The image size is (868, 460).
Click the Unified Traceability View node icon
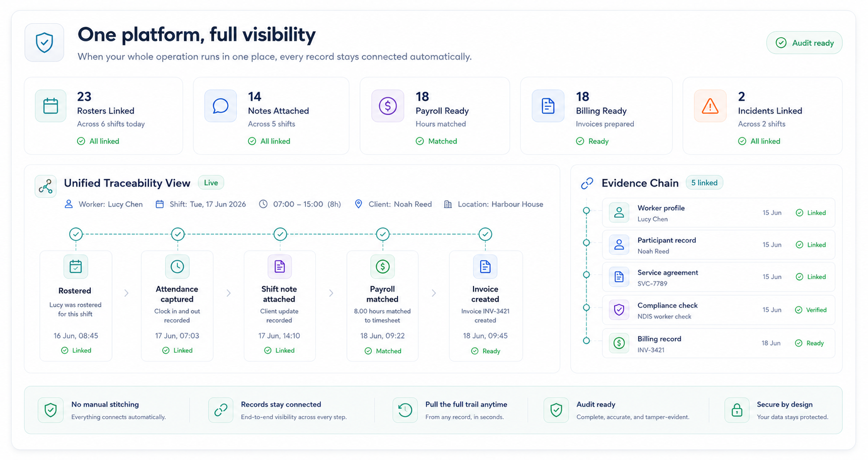click(46, 186)
